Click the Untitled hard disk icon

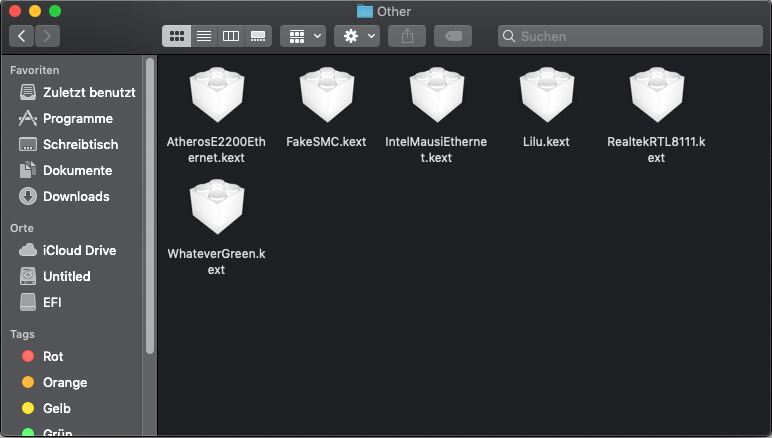point(28,276)
